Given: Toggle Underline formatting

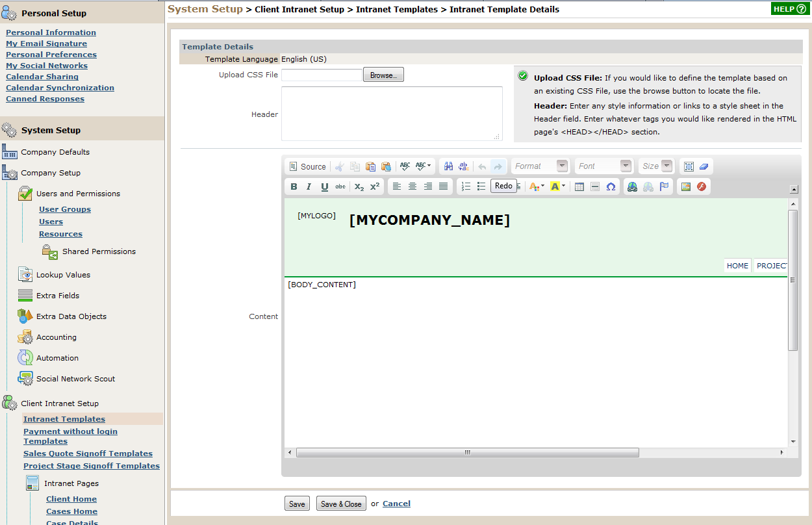Looking at the screenshot, I should (x=325, y=186).
